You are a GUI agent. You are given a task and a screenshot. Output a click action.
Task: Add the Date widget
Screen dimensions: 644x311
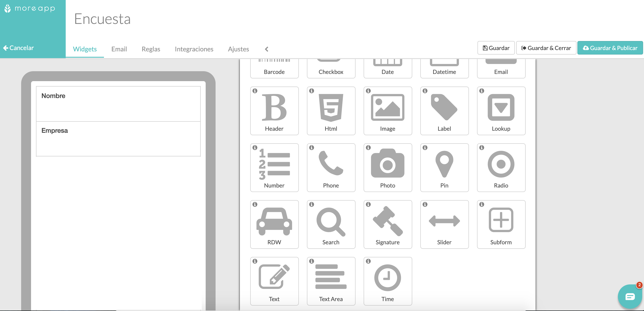pos(388,69)
